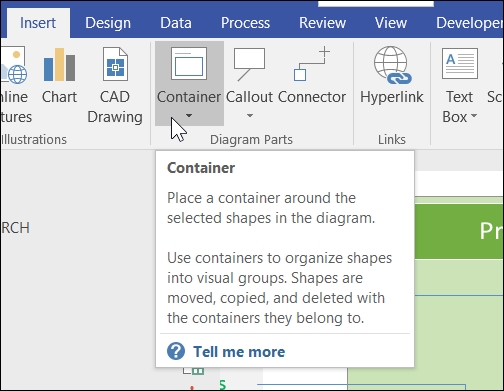Open the Review tab
The image size is (504, 391).
322,23
